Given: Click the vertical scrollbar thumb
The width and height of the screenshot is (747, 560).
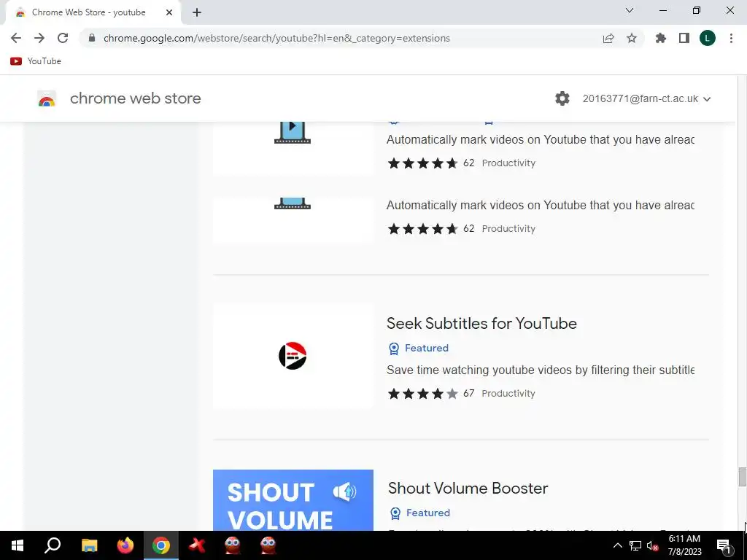Looking at the screenshot, I should point(742,477).
